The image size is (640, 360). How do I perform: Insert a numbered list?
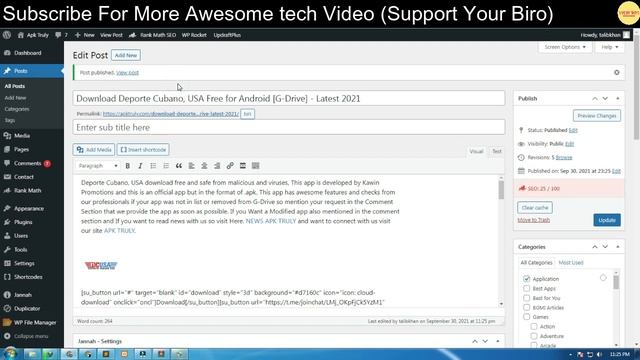coord(166,166)
